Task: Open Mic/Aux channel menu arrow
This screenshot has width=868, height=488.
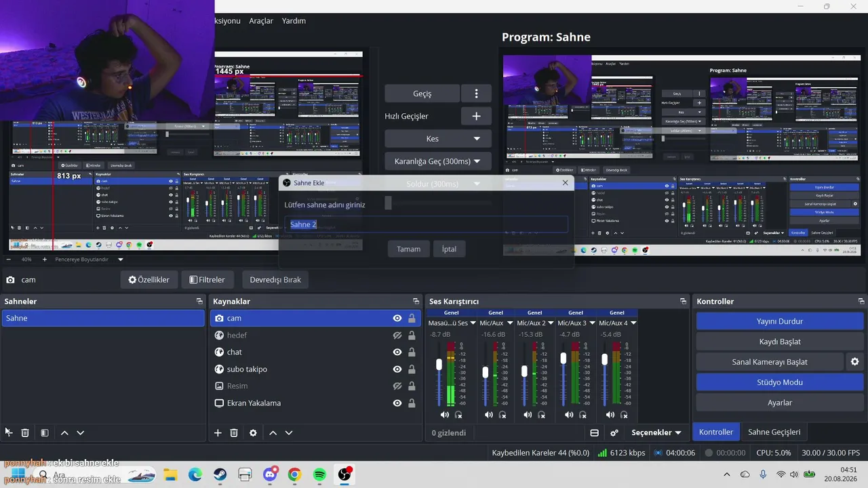Action: coord(509,323)
